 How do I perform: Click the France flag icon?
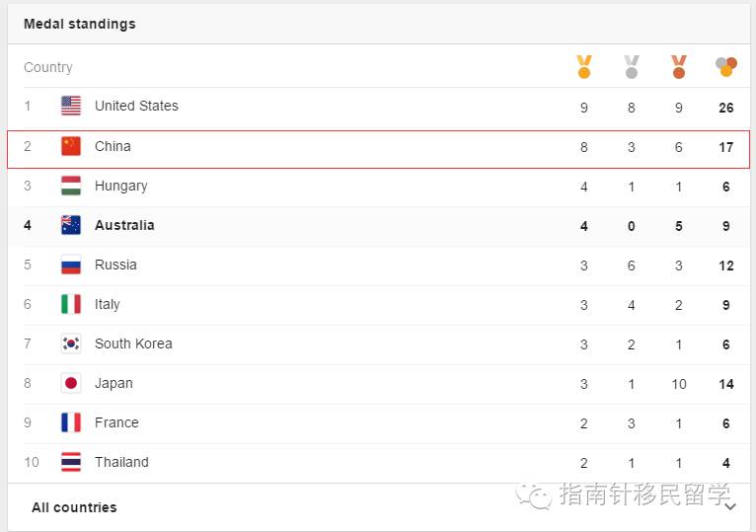tap(71, 422)
